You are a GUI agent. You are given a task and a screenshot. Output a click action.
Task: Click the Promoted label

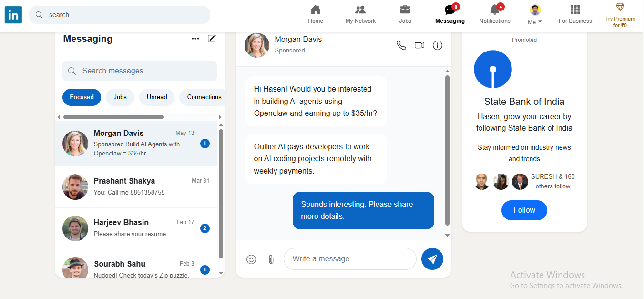524,40
